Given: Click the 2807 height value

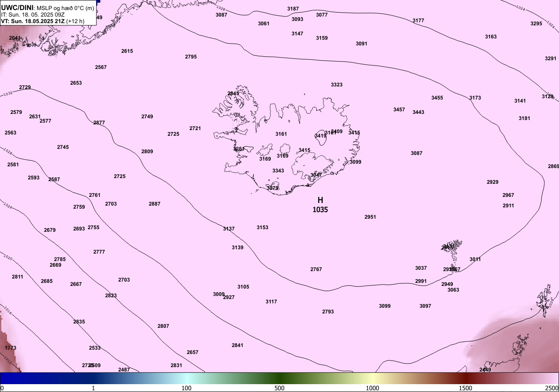Looking at the screenshot, I should pos(163,326).
